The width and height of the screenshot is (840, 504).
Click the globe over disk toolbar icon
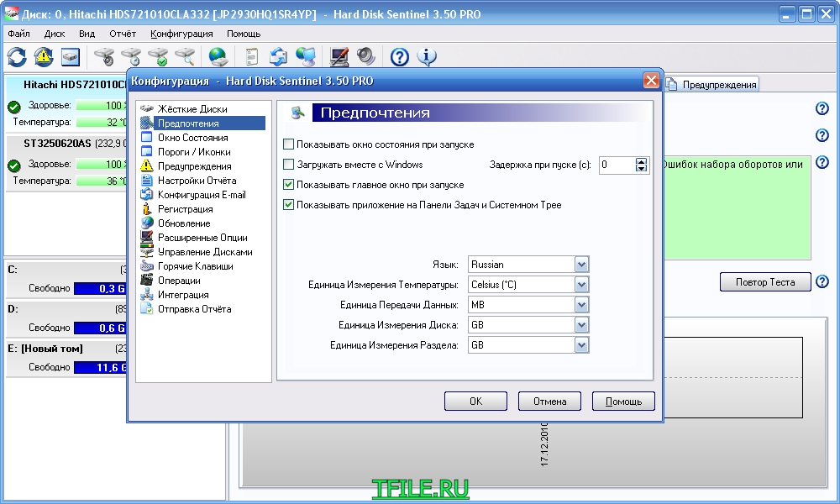[218, 56]
